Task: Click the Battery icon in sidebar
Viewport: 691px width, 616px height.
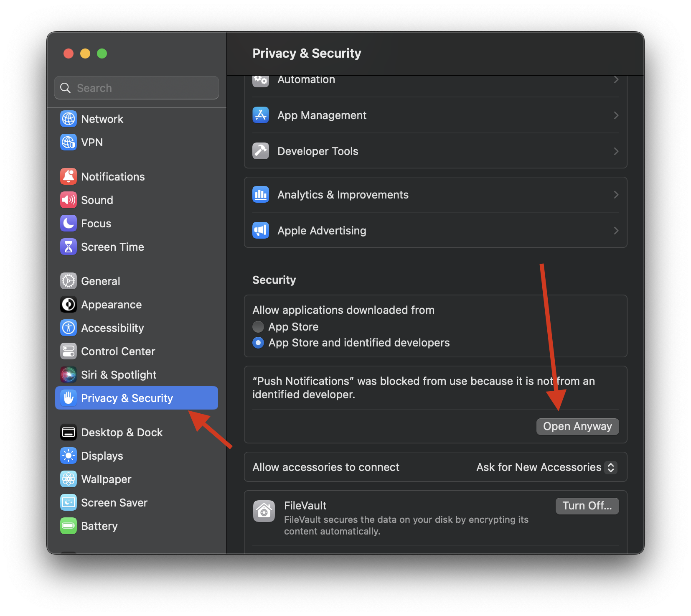Action: (x=69, y=526)
